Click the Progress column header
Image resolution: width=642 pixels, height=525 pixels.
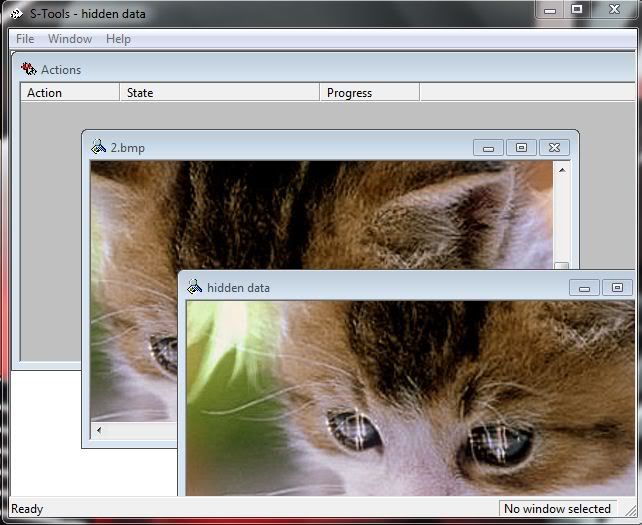370,93
